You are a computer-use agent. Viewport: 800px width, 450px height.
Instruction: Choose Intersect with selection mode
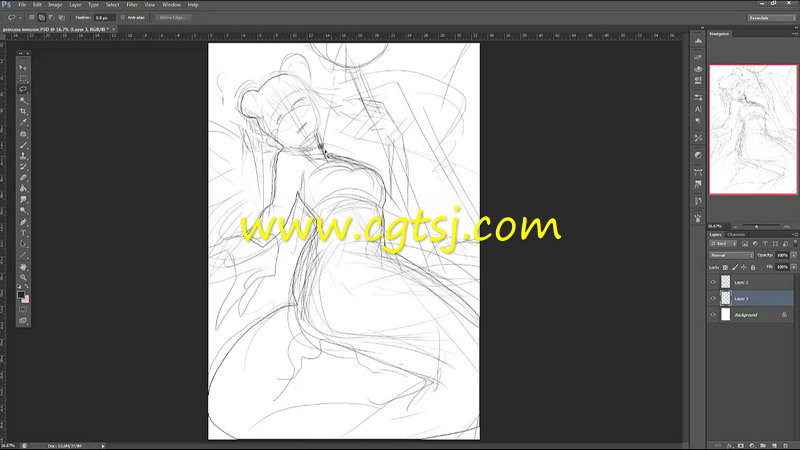[62, 17]
